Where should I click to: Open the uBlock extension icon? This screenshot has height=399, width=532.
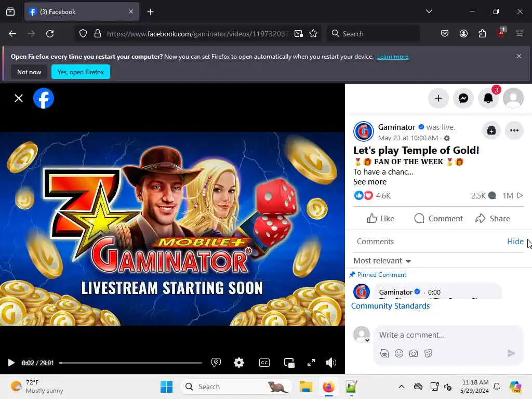tap(501, 33)
